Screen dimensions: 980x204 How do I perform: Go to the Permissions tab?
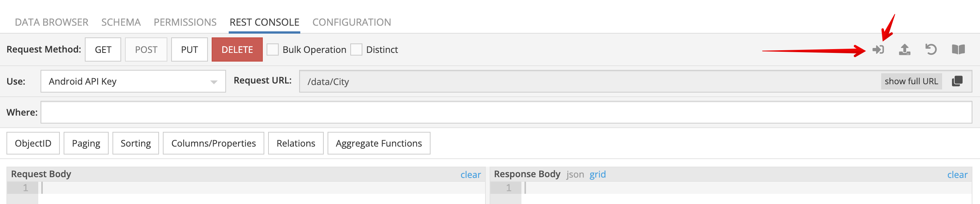pyautogui.click(x=185, y=22)
